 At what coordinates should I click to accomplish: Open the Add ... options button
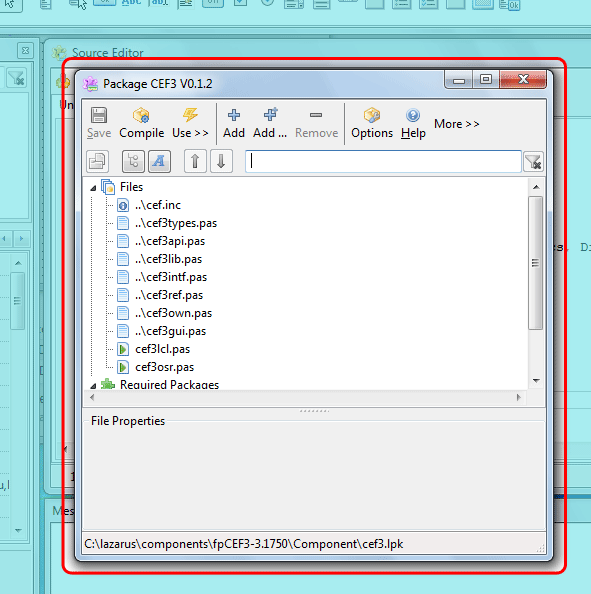point(270,123)
